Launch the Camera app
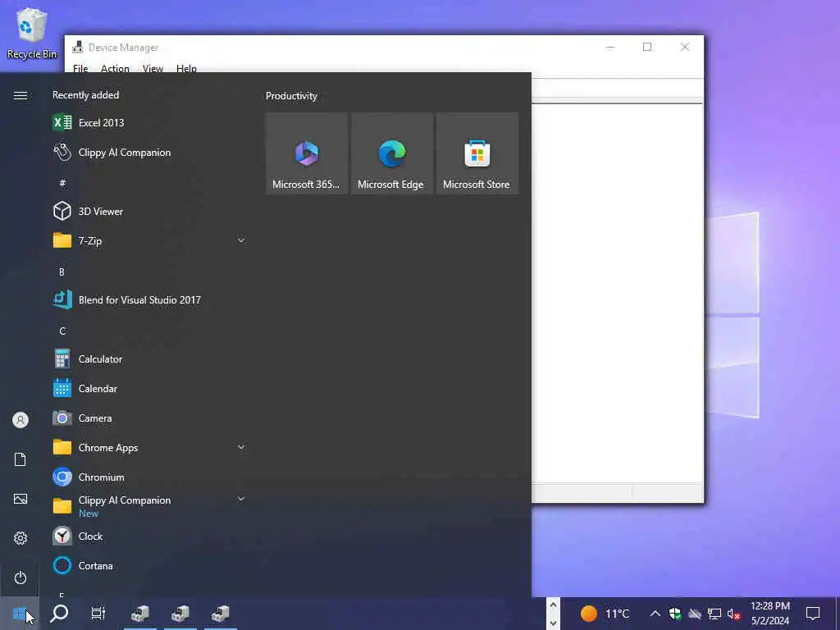Image resolution: width=840 pixels, height=630 pixels. click(149, 418)
